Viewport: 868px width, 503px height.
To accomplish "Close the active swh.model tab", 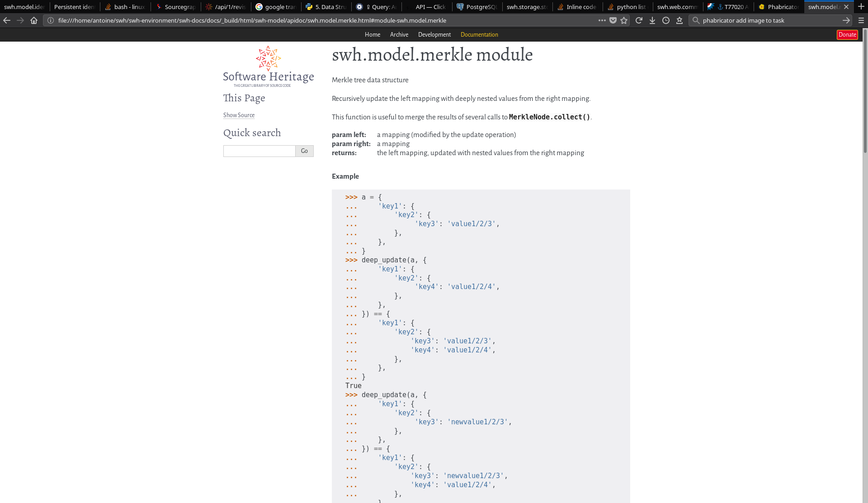I will 846,7.
